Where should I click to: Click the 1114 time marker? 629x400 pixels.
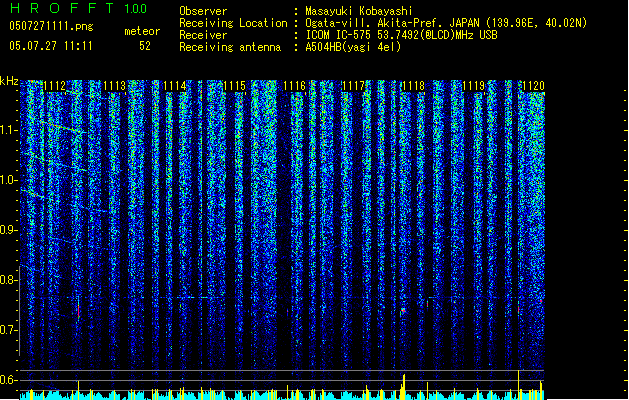click(174, 86)
